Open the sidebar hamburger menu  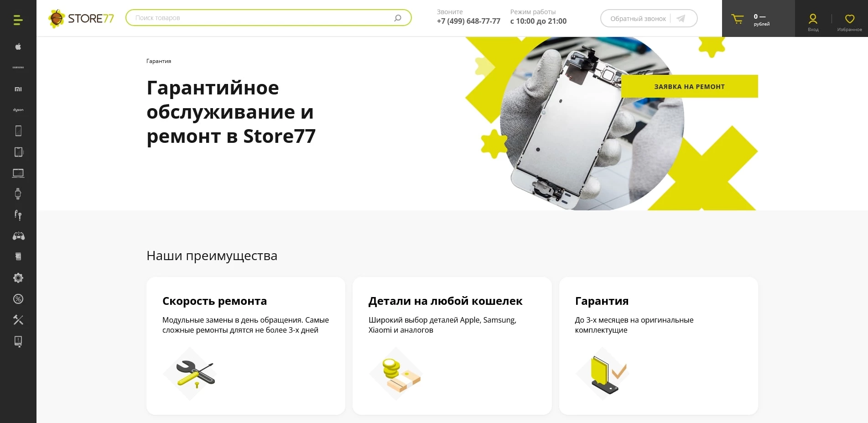(x=18, y=20)
